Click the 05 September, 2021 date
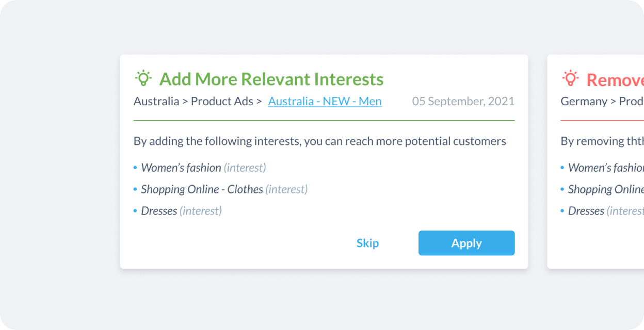This screenshot has height=330, width=644. 463,101
